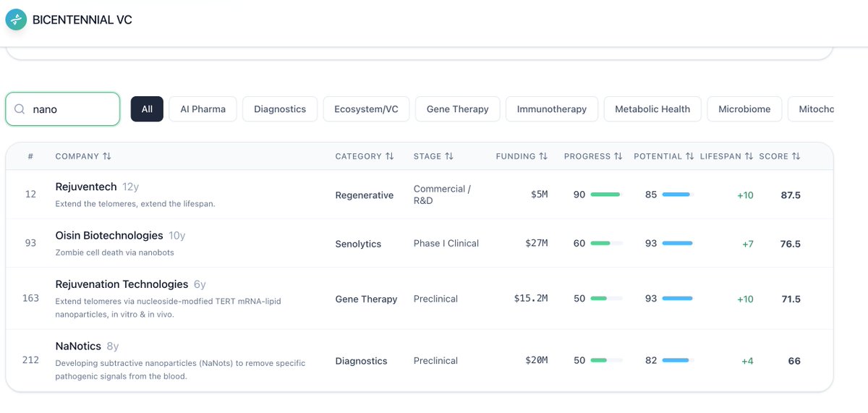
Task: Open Rejuventech company entry
Action: [86, 187]
